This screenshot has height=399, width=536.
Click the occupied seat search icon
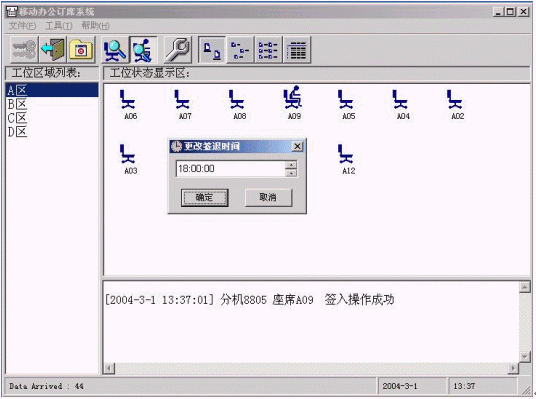coord(143,50)
